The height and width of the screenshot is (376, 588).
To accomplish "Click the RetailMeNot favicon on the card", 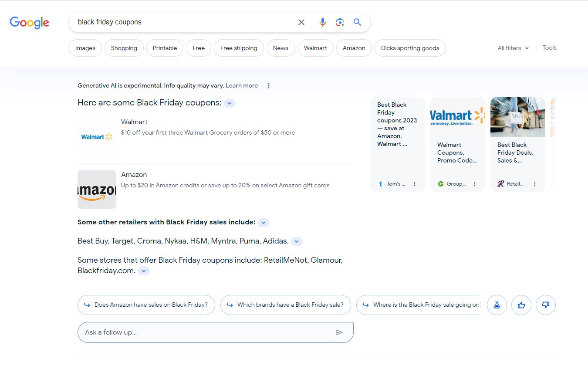I will click(x=501, y=184).
